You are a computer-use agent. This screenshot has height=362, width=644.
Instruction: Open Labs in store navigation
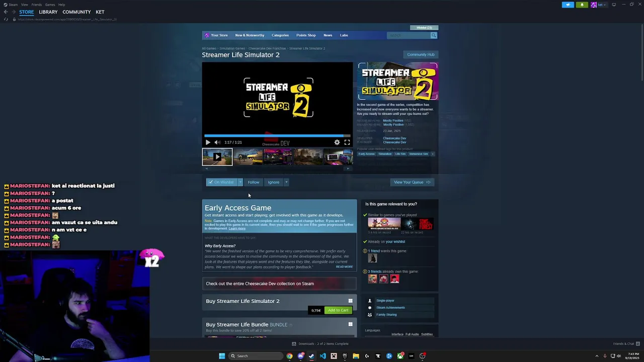tap(344, 35)
